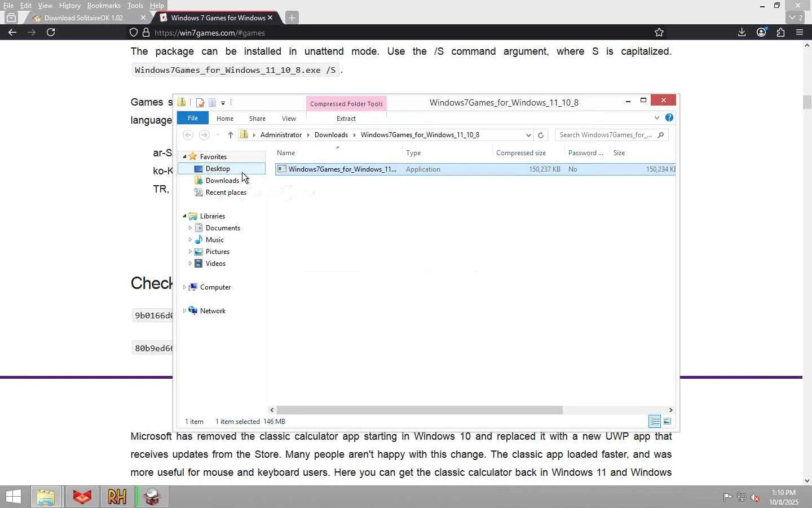Viewport: 812px width, 508px height.
Task: Open the Home ribbon tab
Action: 225,119
